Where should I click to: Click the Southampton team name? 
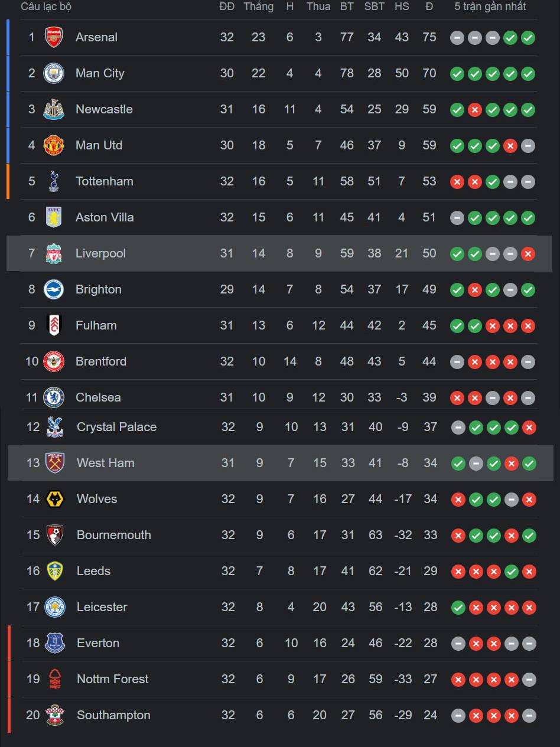(113, 715)
